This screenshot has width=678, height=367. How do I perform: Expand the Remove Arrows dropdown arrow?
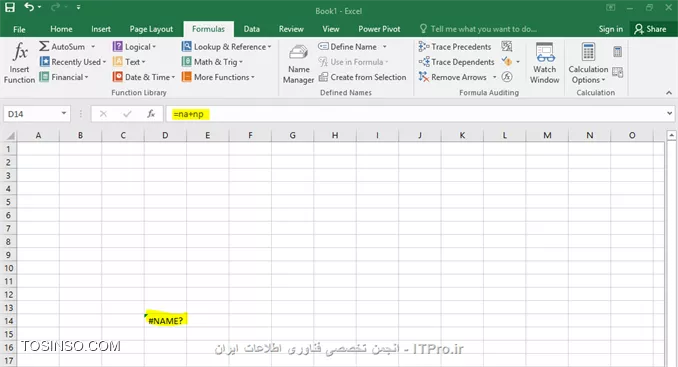pyautogui.click(x=495, y=77)
